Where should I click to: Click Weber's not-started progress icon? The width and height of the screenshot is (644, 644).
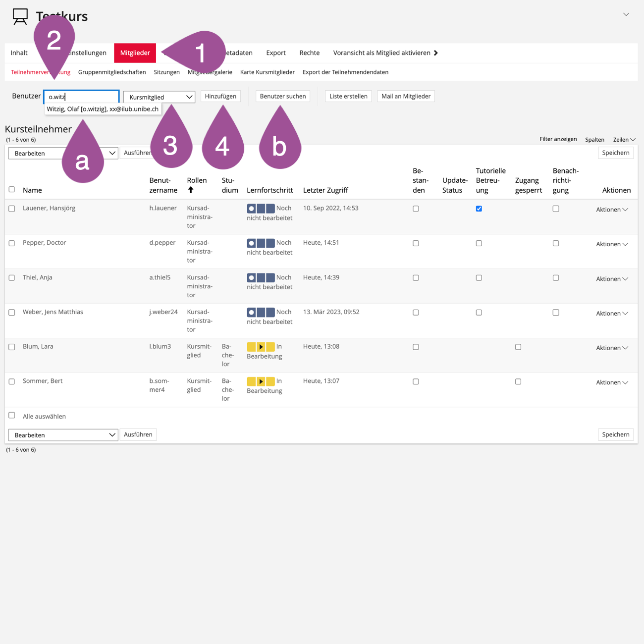click(x=261, y=313)
